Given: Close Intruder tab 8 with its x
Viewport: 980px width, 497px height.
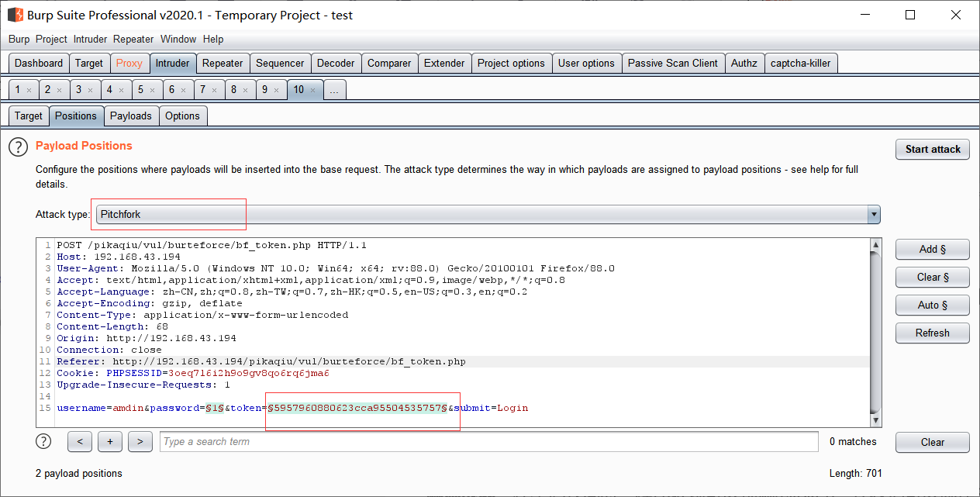Looking at the screenshot, I should click(245, 90).
